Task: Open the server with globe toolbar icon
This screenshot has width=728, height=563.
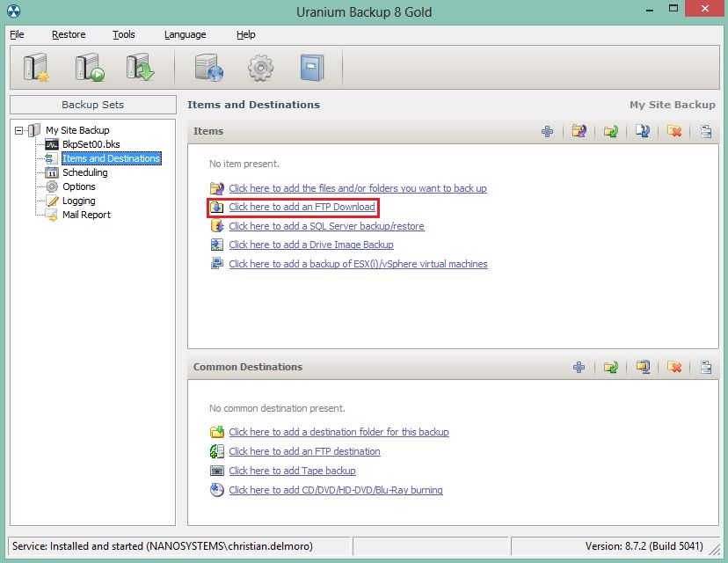Action: point(209,68)
